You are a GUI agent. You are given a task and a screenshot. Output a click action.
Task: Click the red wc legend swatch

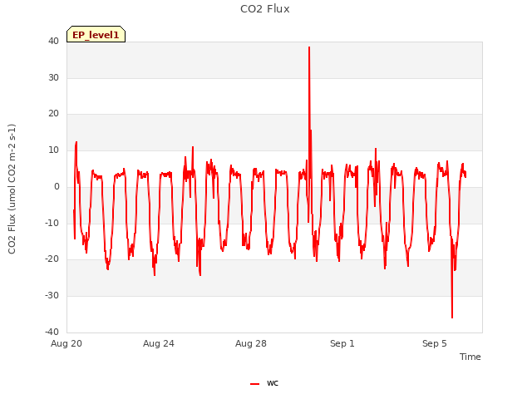255,384
